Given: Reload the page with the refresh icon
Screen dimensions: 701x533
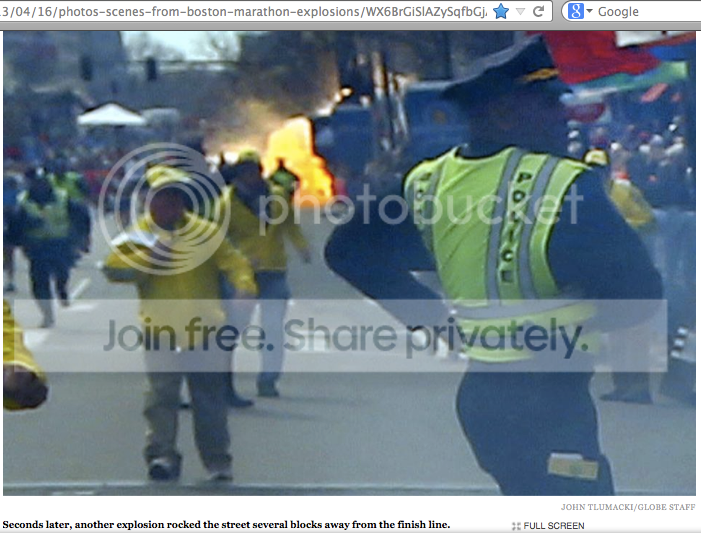Looking at the screenshot, I should coord(538,11).
